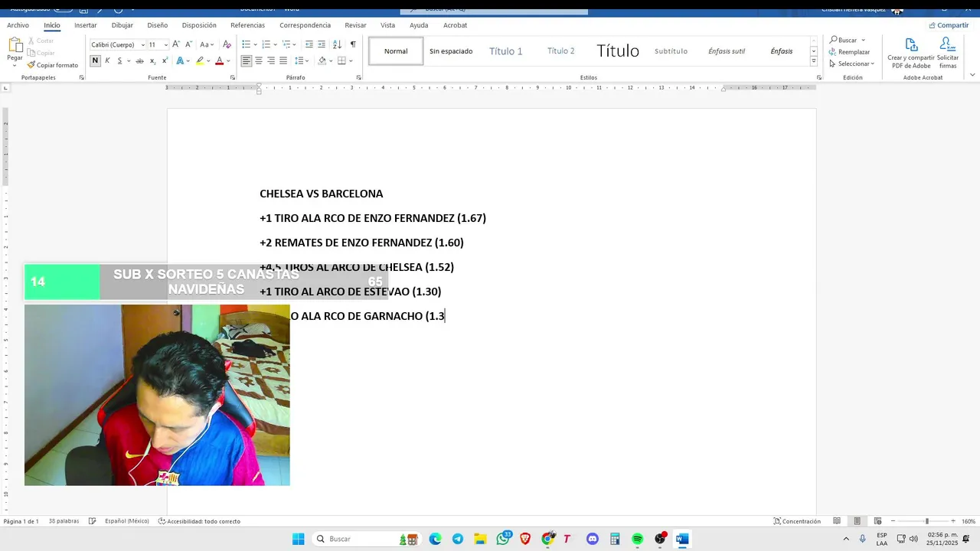Open the Referencias tab
The height and width of the screenshot is (551, 980).
tap(247, 25)
